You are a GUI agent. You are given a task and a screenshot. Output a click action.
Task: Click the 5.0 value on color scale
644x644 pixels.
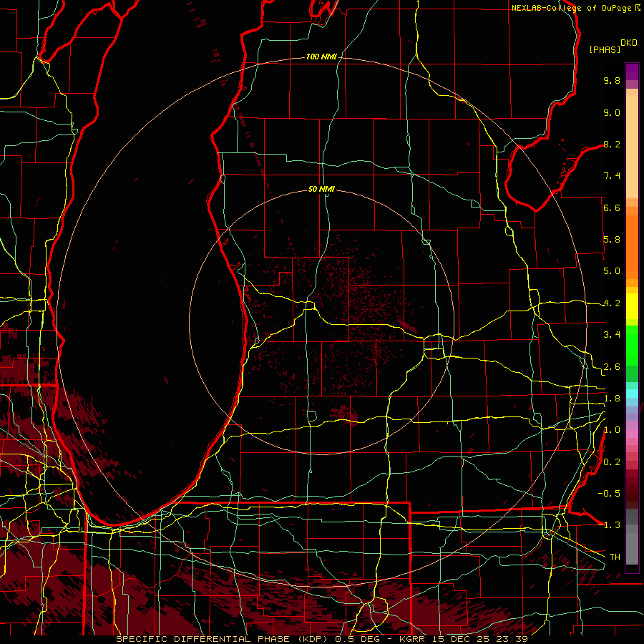tap(612, 271)
